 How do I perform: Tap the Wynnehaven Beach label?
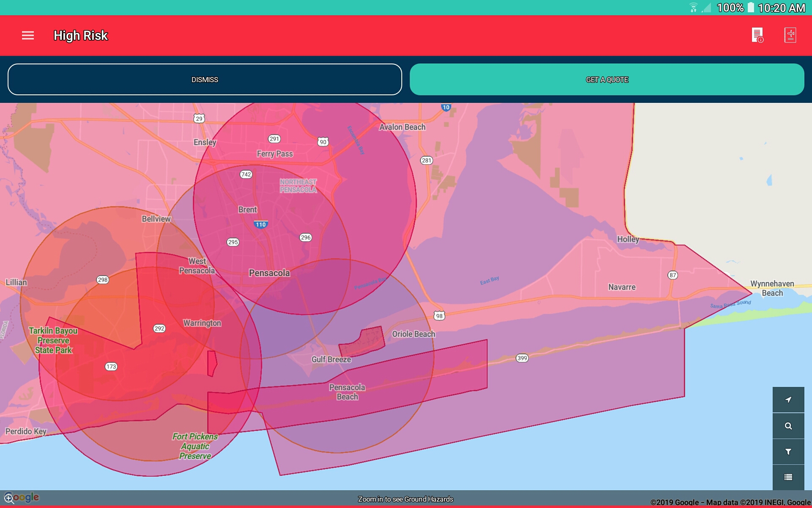[772, 288]
